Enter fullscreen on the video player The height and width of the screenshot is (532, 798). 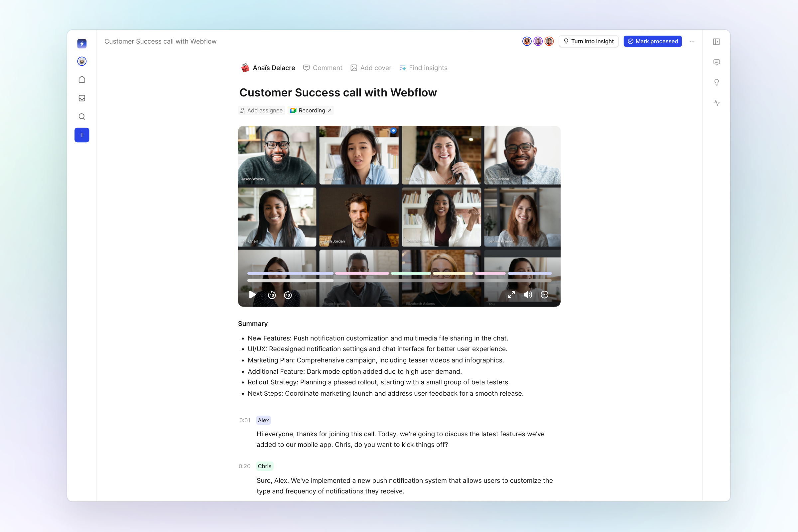[x=511, y=295]
